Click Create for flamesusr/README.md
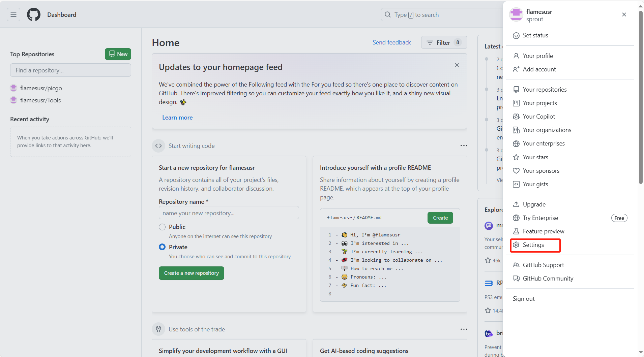This screenshot has height=357, width=644. click(440, 218)
